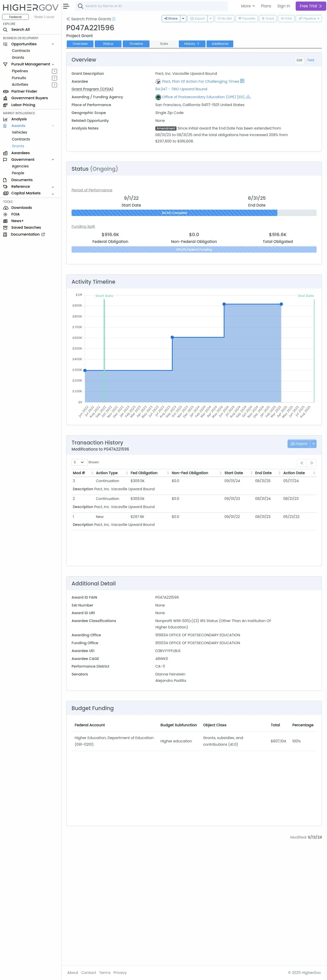
Task: Click the Free Trial button
Action: tap(311, 6)
